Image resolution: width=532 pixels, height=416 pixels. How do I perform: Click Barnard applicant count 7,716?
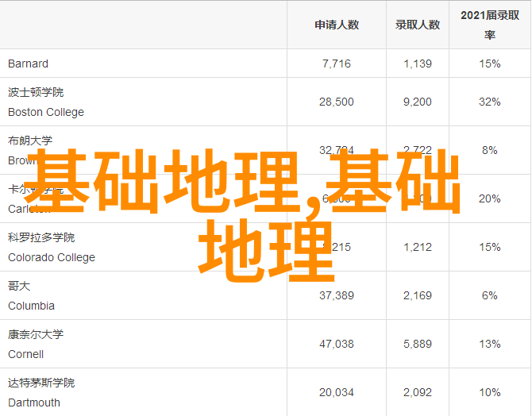(x=337, y=64)
